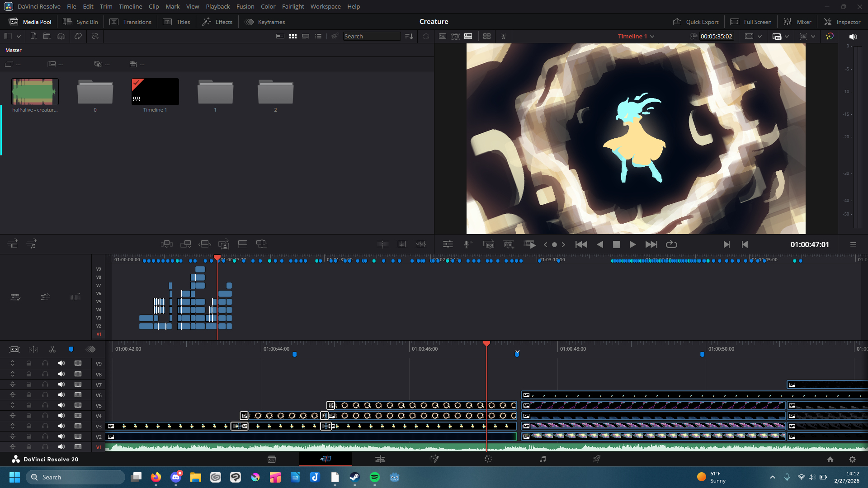
Task: Open the Fairlight page music icon
Action: coord(542,459)
